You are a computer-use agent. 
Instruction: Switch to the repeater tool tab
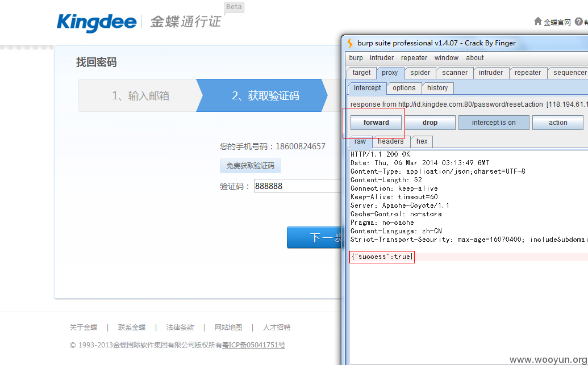pyautogui.click(x=528, y=73)
